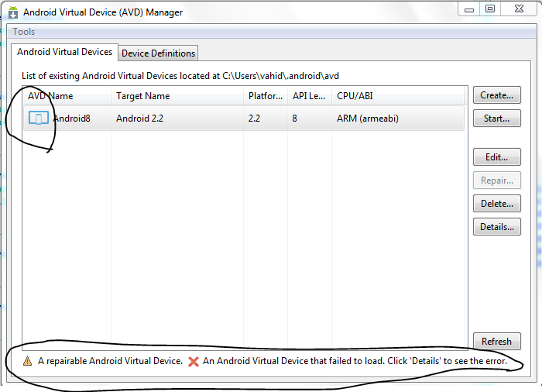Click the AVD location path text
The width and height of the screenshot is (542, 392).
coord(280,76)
